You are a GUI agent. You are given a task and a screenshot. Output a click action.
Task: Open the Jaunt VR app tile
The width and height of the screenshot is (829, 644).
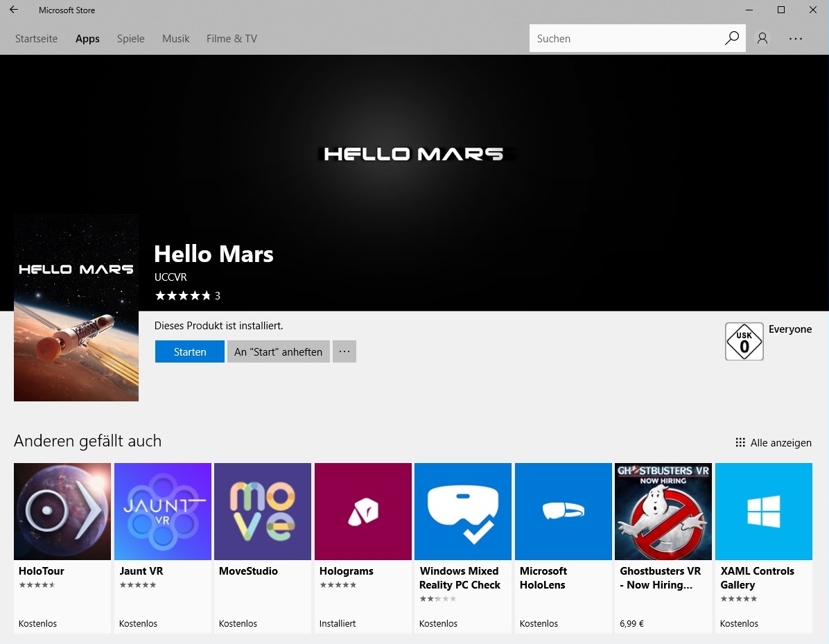click(162, 512)
